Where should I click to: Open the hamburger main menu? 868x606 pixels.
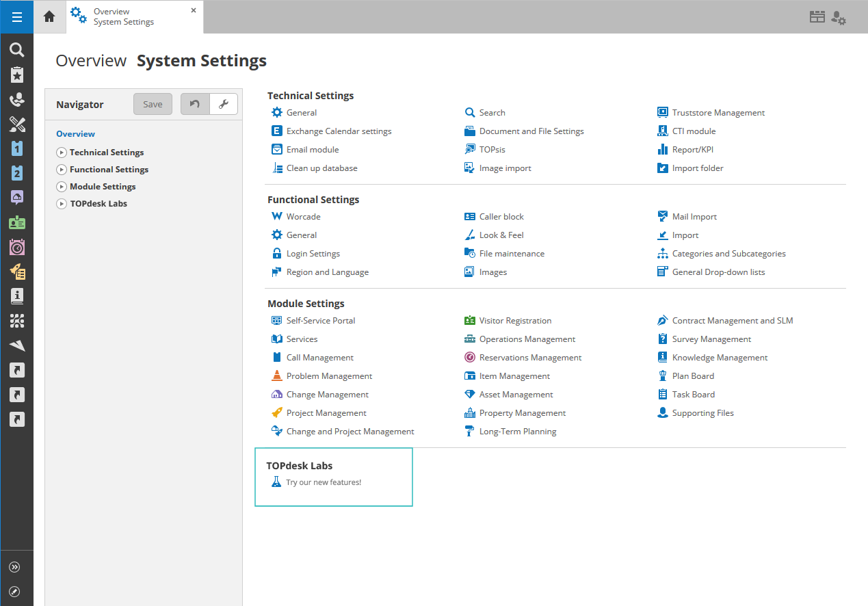click(16, 17)
